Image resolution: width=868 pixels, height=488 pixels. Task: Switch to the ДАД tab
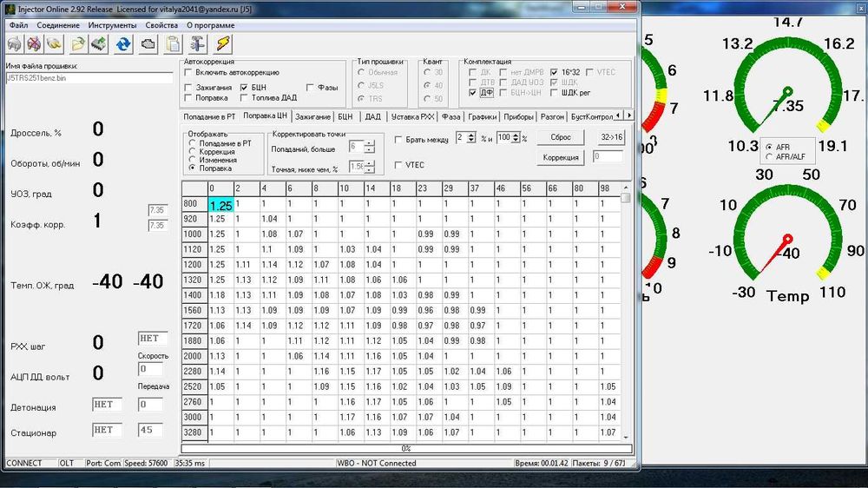[372, 117]
